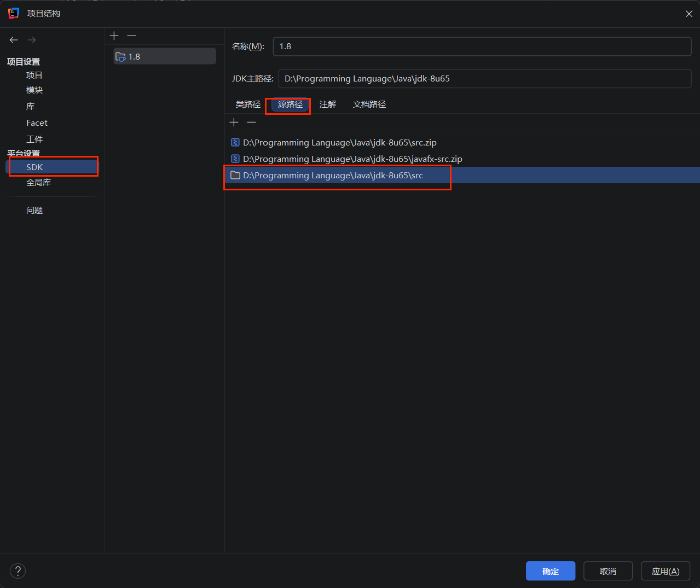Open the 全局库 settings page
The width and height of the screenshot is (700, 588).
[x=38, y=182]
